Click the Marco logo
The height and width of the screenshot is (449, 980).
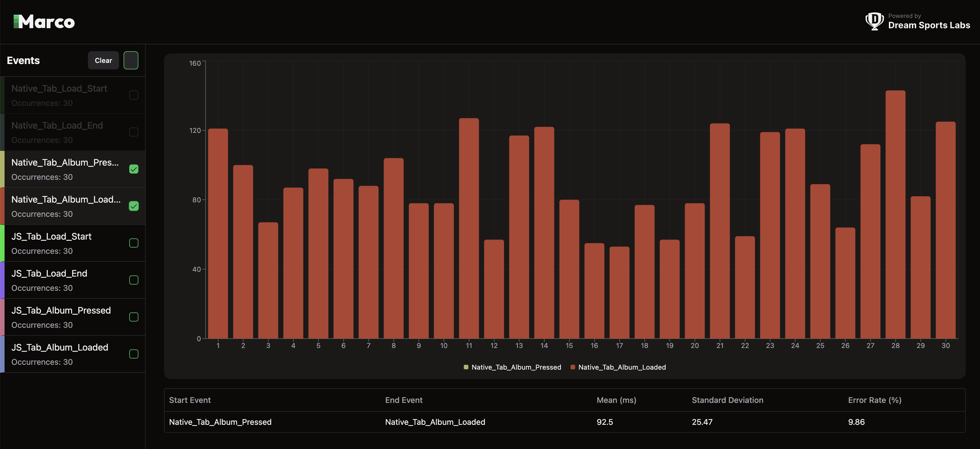tap(44, 22)
